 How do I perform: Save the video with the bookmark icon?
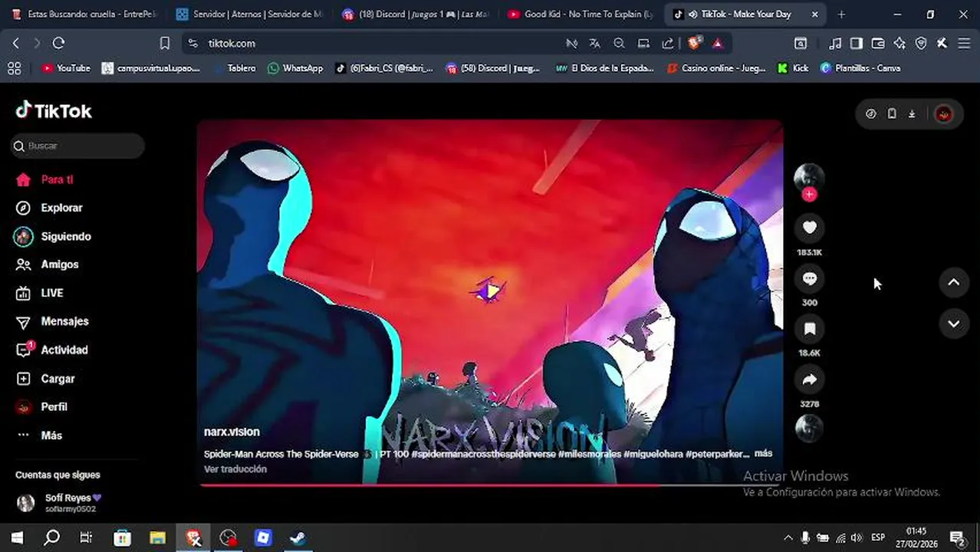pyautogui.click(x=809, y=329)
